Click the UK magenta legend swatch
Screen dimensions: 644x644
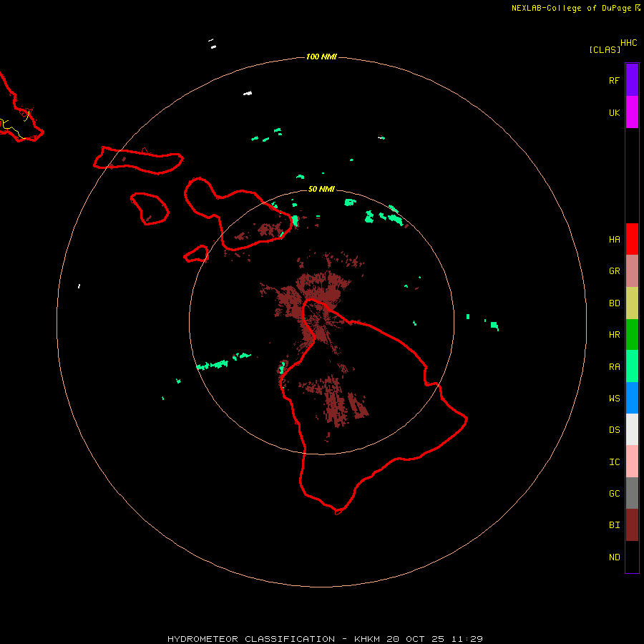coord(632,112)
